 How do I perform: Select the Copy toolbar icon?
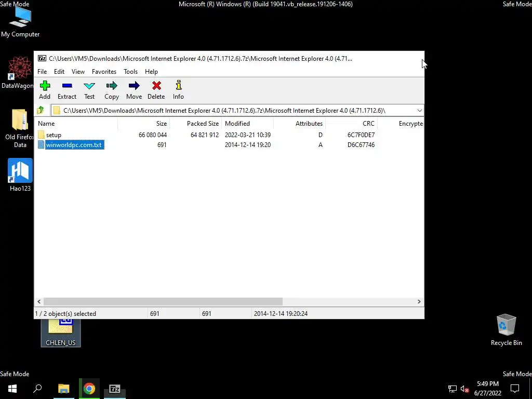click(112, 86)
